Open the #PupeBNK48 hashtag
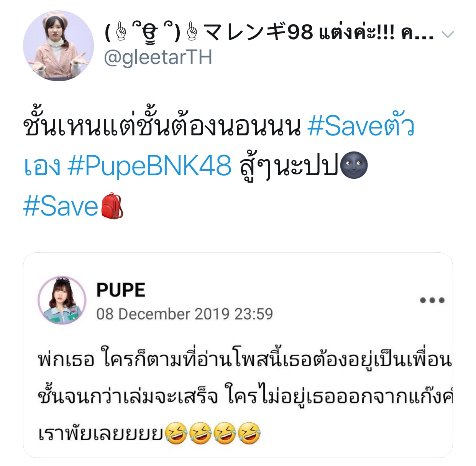This screenshot has height=466, width=476. point(149,166)
